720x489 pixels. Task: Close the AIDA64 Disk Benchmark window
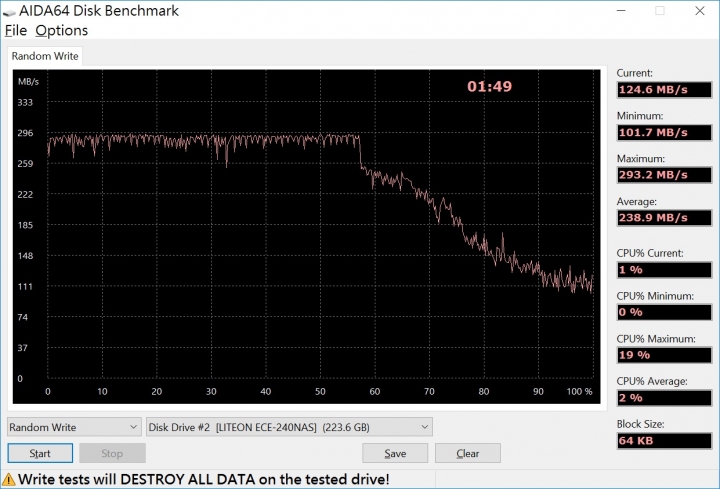(x=699, y=11)
